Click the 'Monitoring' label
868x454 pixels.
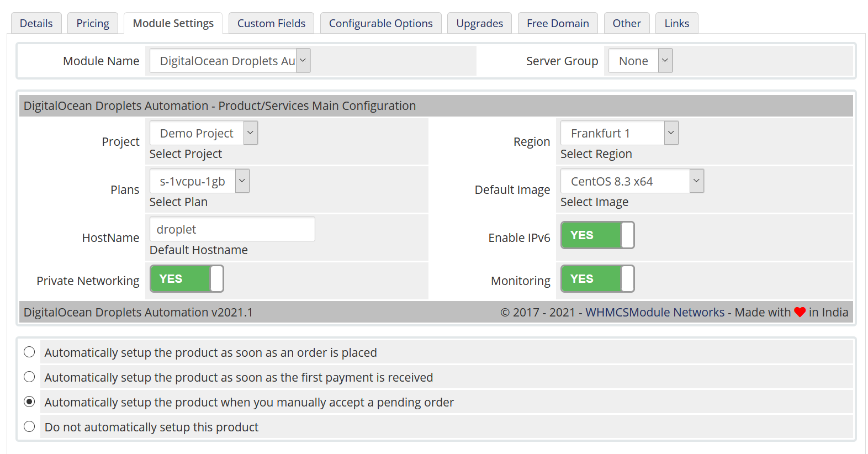521,281
